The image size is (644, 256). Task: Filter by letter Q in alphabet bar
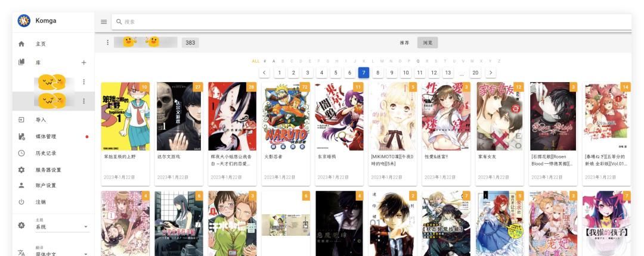[417, 61]
